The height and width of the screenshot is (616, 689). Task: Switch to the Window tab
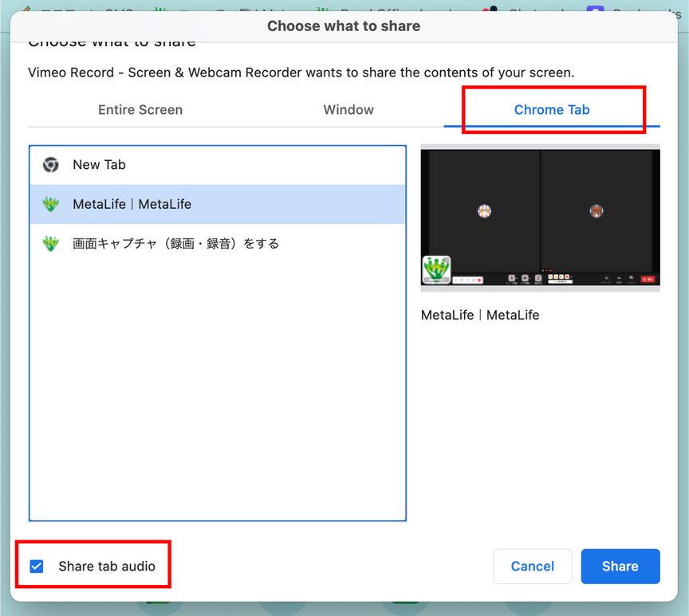[x=348, y=110]
